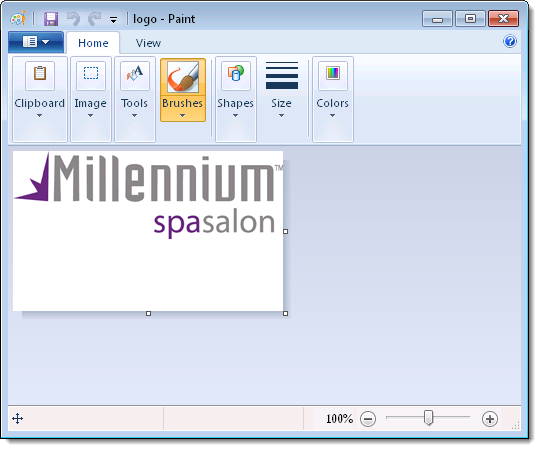Click the zoom out minus button
540x450 pixels.
click(x=368, y=419)
